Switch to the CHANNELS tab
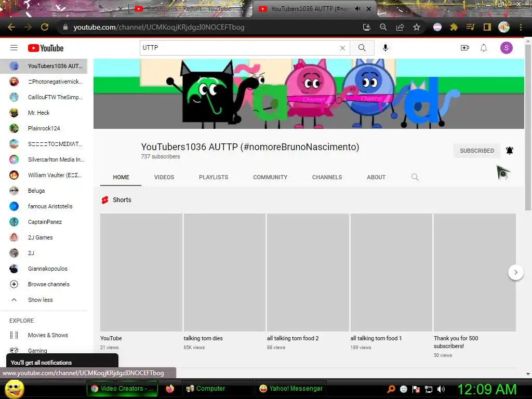The height and width of the screenshot is (399, 532). pyautogui.click(x=327, y=177)
